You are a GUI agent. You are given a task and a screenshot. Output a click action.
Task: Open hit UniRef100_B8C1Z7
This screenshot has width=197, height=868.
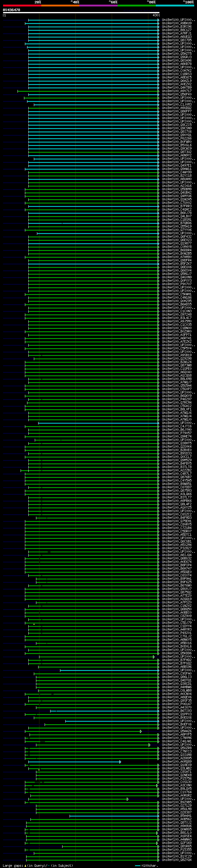[x=177, y=30]
